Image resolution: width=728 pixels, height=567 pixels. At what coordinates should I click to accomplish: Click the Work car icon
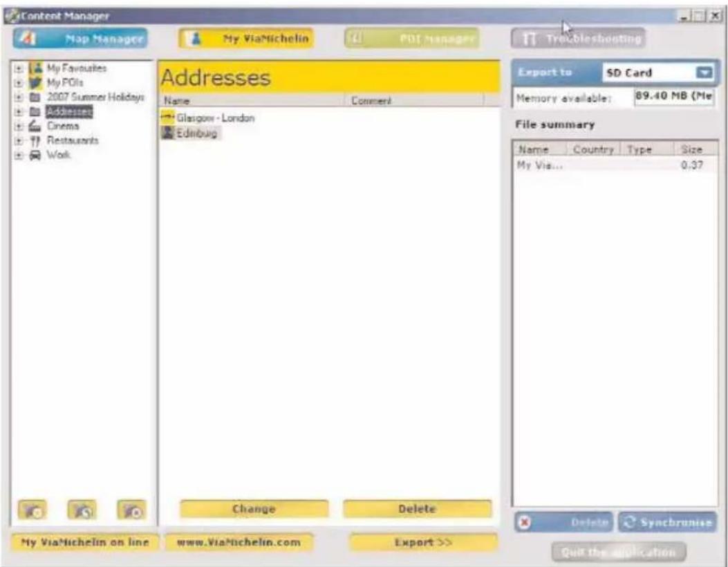[35, 155]
